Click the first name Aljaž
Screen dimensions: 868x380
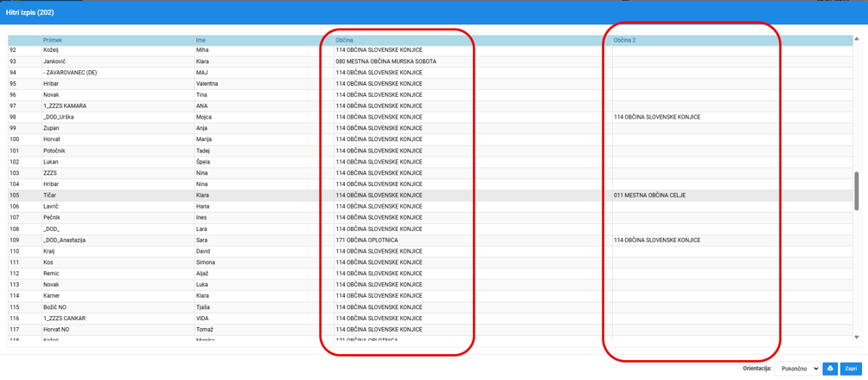click(x=203, y=273)
